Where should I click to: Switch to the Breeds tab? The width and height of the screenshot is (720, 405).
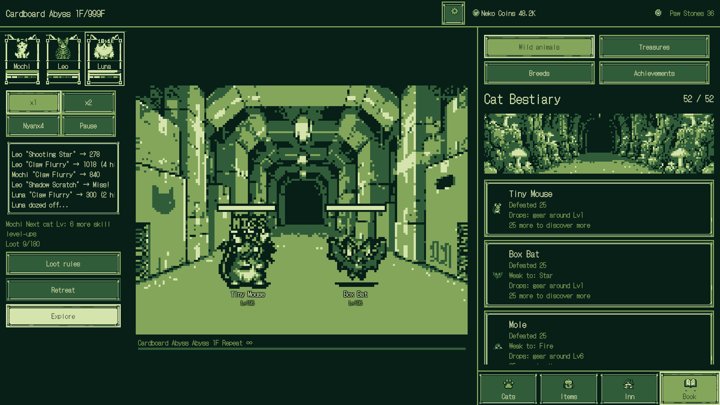(539, 73)
